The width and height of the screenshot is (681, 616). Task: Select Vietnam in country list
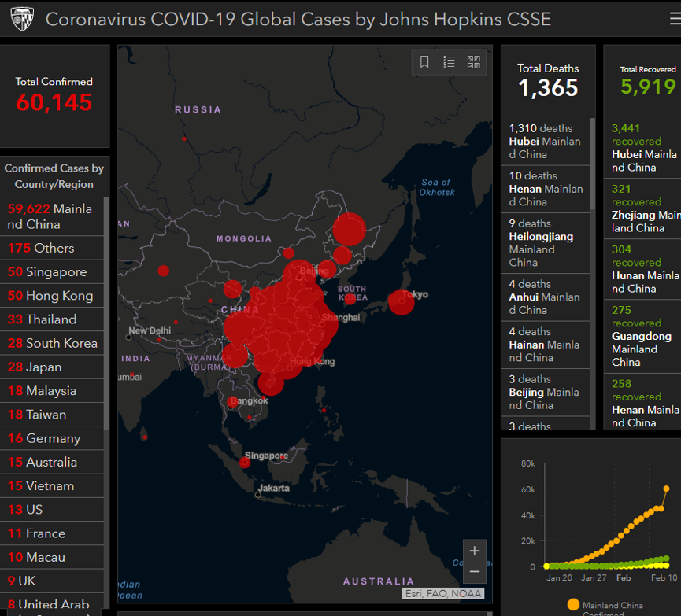click(52, 485)
